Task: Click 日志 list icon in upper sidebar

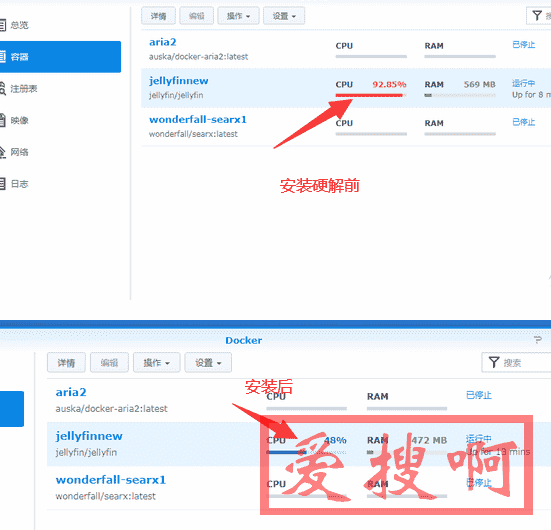Action: (x=3, y=183)
